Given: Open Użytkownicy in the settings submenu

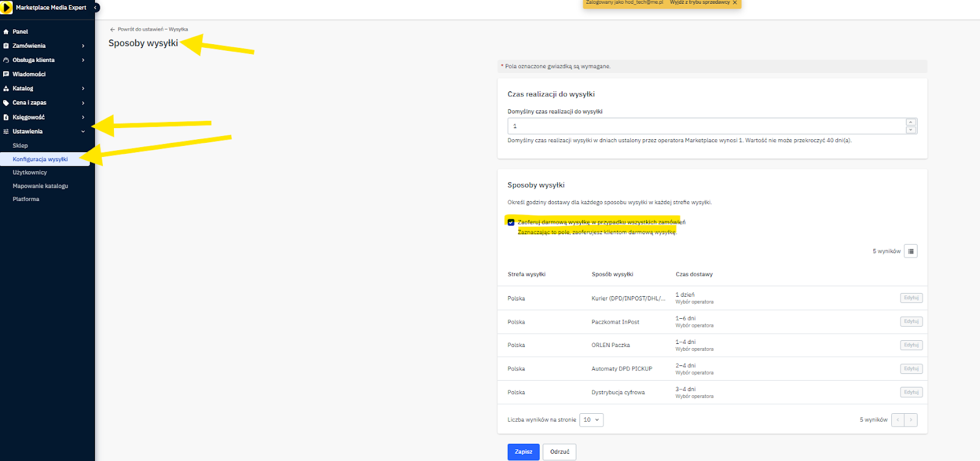Looking at the screenshot, I should click(30, 173).
